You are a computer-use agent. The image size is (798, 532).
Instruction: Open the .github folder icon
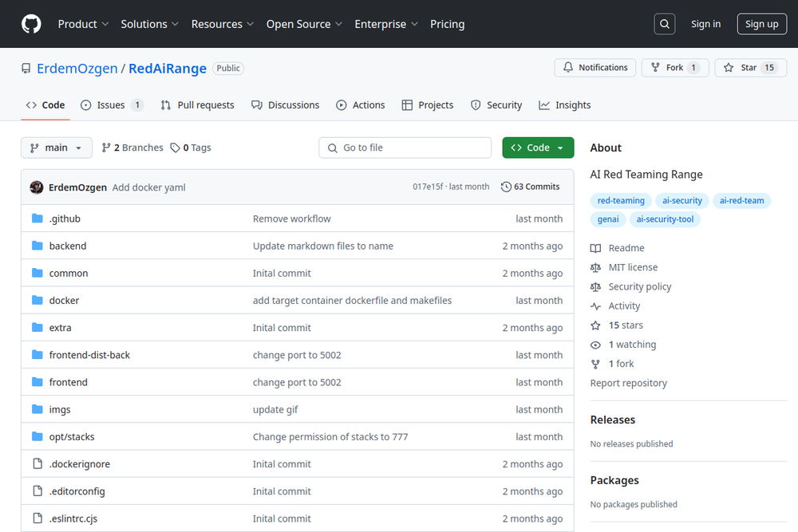point(38,219)
